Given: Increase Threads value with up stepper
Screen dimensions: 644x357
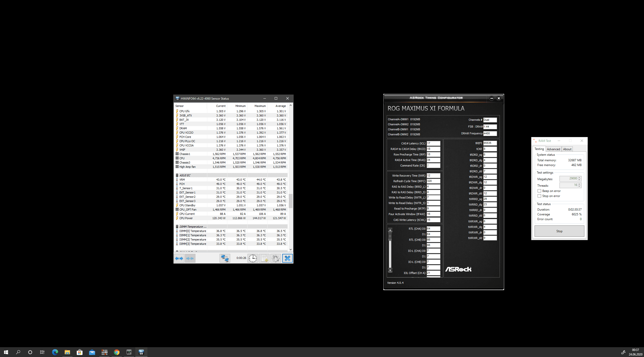Looking at the screenshot, I should (x=579, y=184).
